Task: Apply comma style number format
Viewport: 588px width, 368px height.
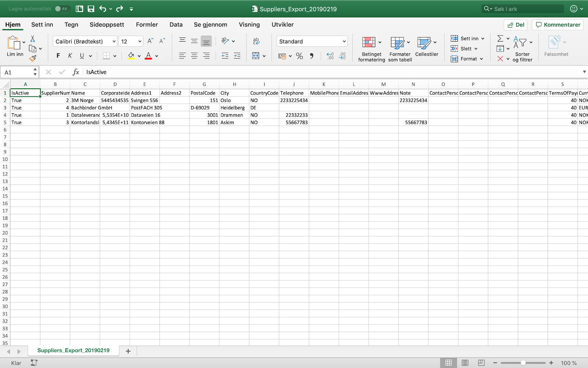Action: [312, 56]
